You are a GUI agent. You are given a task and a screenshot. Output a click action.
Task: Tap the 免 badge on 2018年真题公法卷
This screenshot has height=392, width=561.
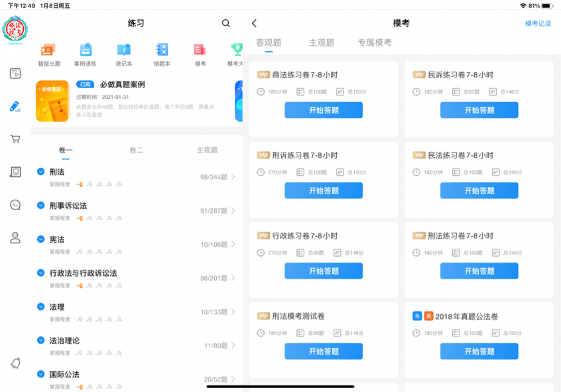(x=417, y=316)
